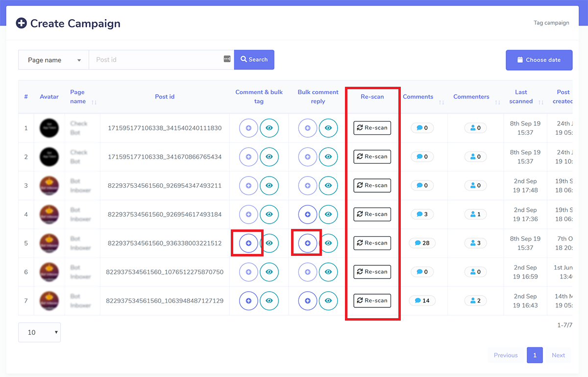Screen dimensions: 588x377
Task: Click Re-scan on the second post row
Action: [x=372, y=156]
